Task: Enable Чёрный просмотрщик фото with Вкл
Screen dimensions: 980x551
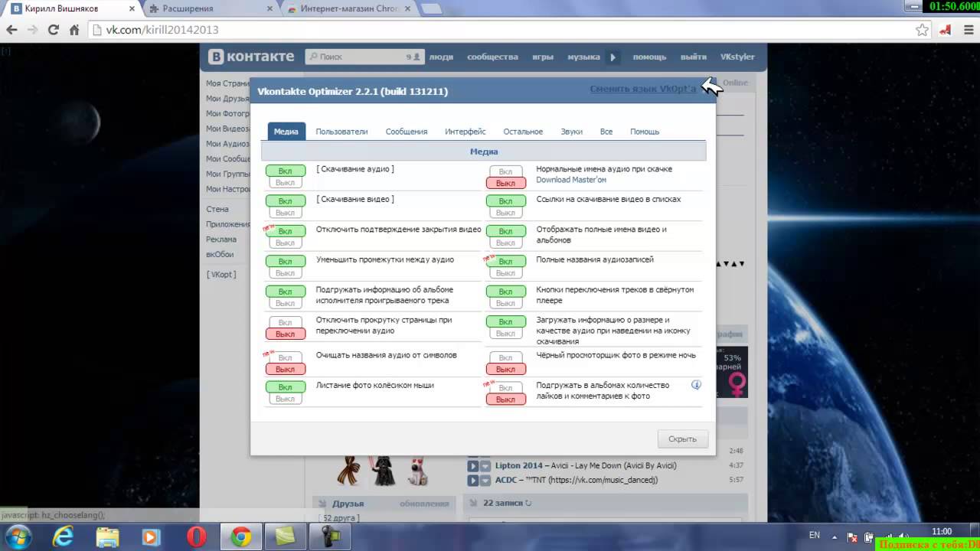Action: 506,357
